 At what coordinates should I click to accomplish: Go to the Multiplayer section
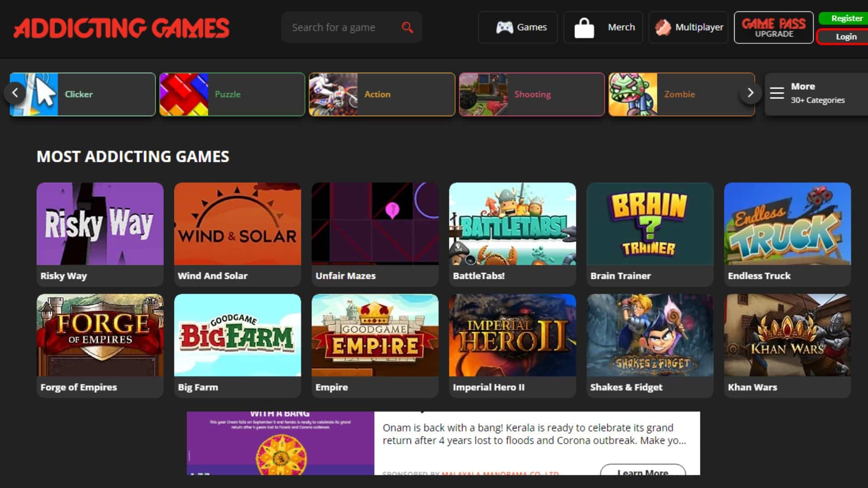click(688, 28)
